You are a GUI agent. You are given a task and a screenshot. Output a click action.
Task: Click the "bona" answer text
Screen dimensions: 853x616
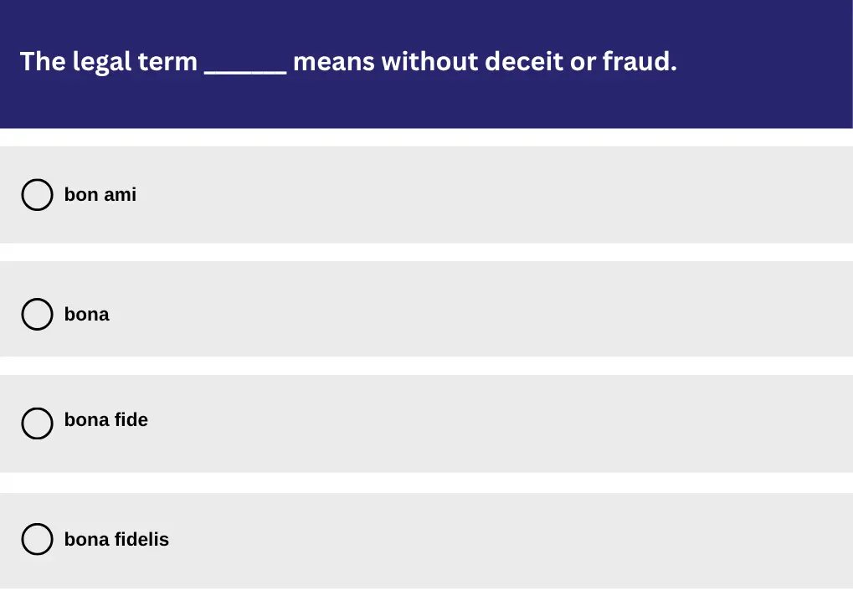[86, 315]
